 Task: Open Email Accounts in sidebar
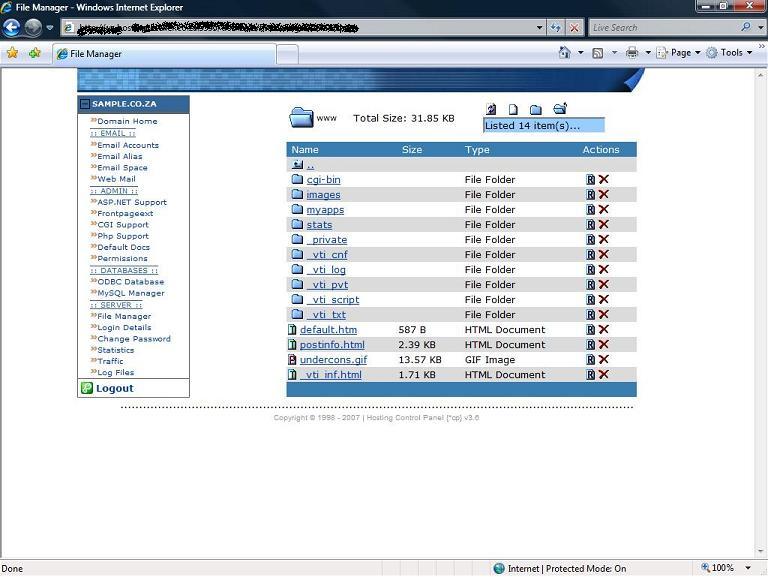pyautogui.click(x=128, y=145)
